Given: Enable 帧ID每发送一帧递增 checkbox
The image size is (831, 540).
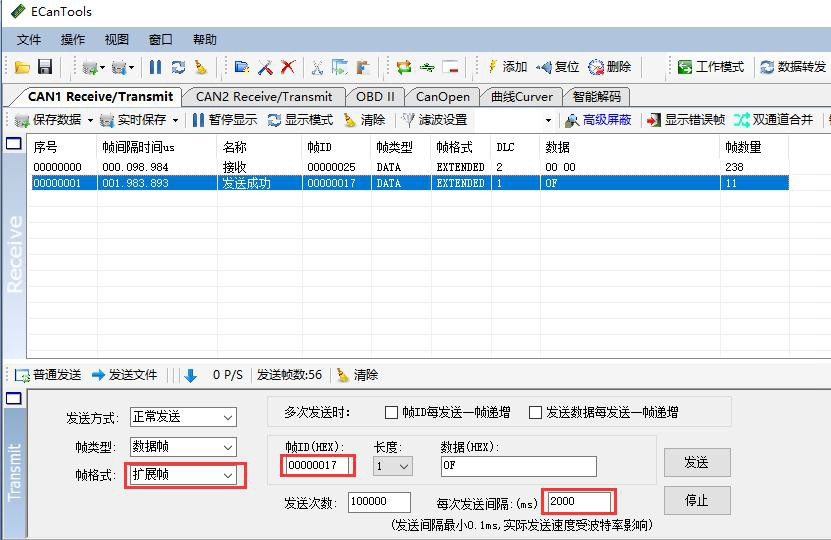Looking at the screenshot, I should click(x=392, y=412).
